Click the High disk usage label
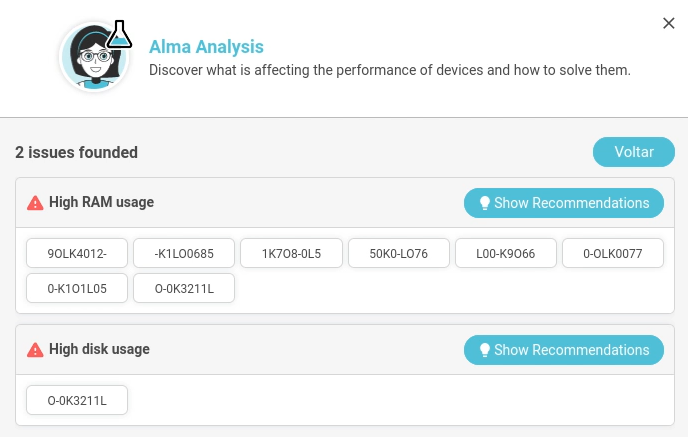This screenshot has width=688, height=437. (99, 349)
